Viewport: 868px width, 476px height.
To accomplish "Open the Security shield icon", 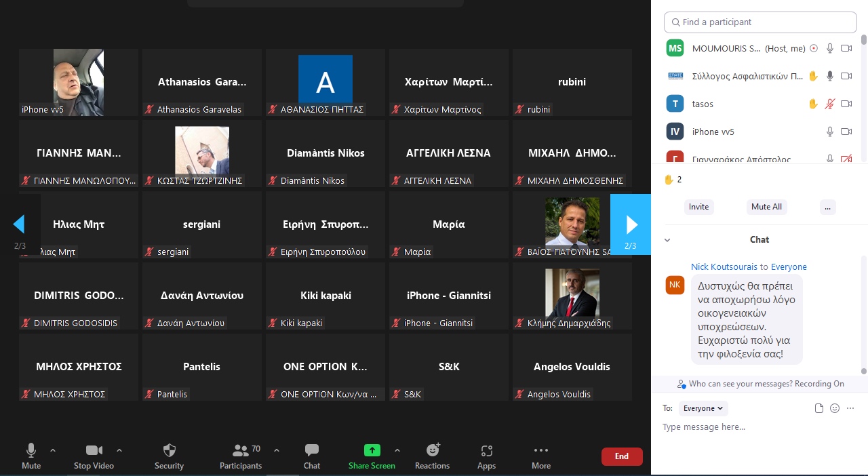I will [x=169, y=451].
